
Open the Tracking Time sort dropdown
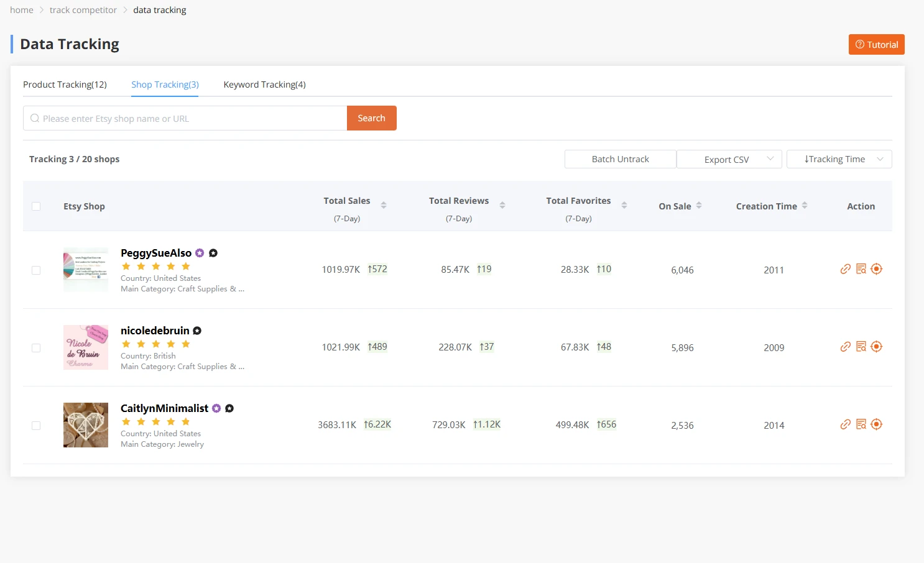(x=839, y=159)
